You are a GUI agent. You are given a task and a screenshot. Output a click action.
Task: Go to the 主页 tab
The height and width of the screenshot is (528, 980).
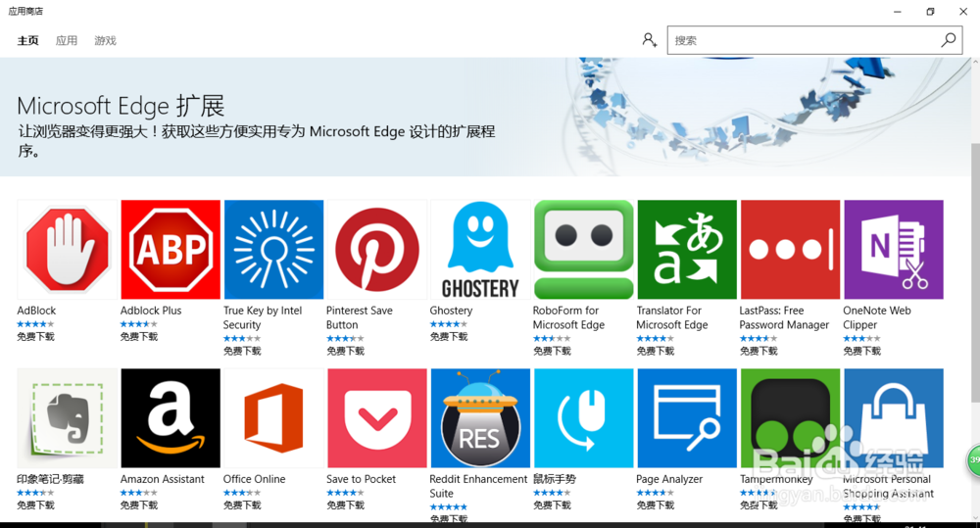[28, 41]
